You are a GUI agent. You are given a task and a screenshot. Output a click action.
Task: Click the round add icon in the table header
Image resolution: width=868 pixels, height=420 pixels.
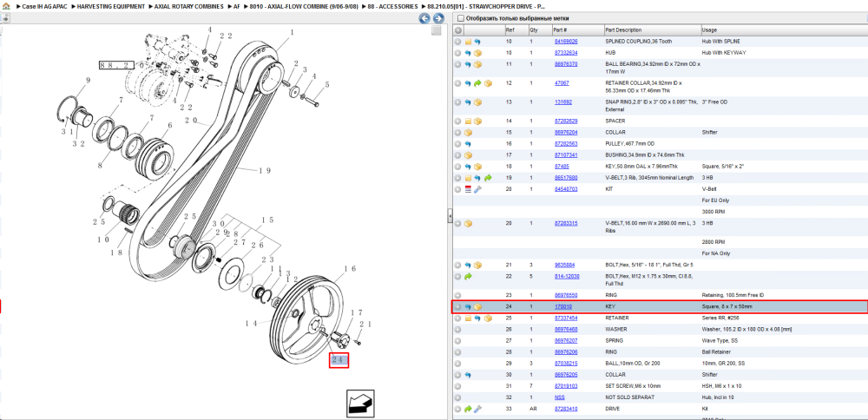[x=457, y=30]
